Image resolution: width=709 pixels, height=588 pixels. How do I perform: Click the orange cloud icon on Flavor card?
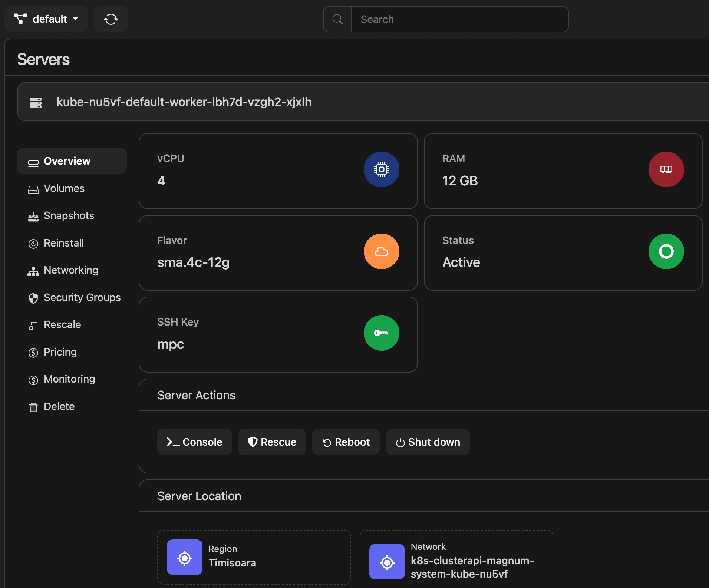(x=381, y=251)
